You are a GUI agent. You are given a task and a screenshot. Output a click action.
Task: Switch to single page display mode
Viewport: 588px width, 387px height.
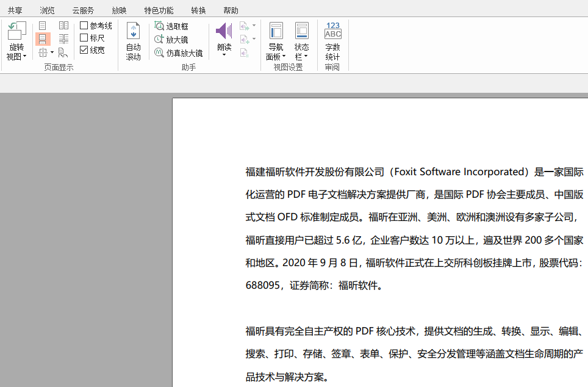[43, 26]
